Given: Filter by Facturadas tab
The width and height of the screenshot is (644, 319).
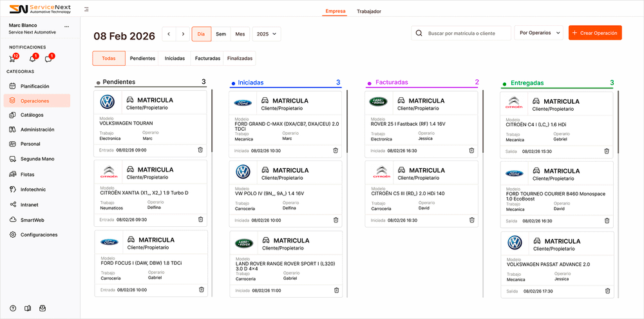Looking at the screenshot, I should [207, 58].
